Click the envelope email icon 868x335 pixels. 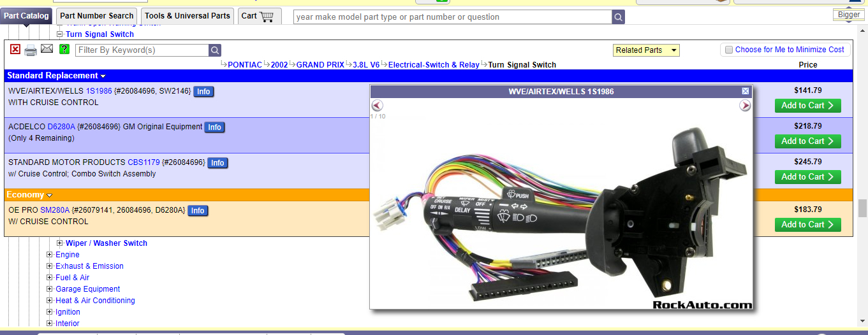[x=47, y=49]
